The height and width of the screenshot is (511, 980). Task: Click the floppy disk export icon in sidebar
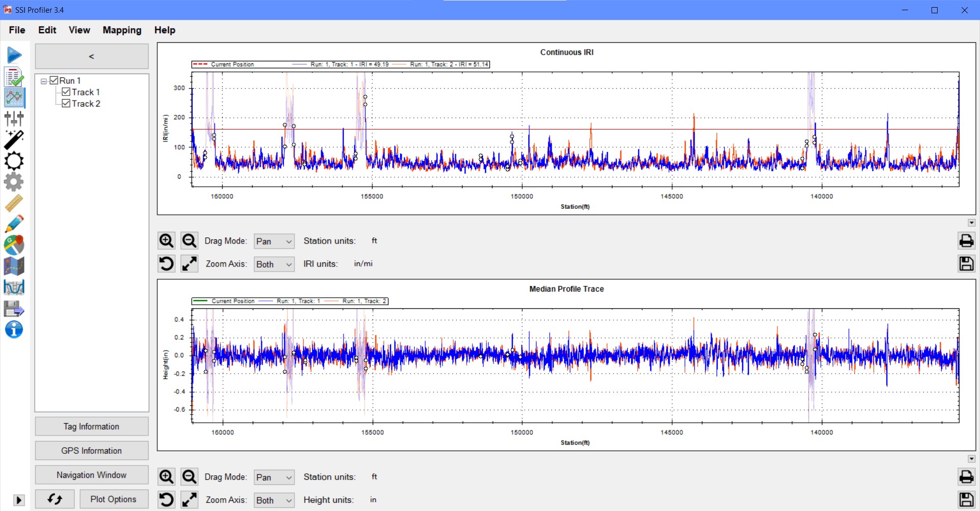(14, 309)
